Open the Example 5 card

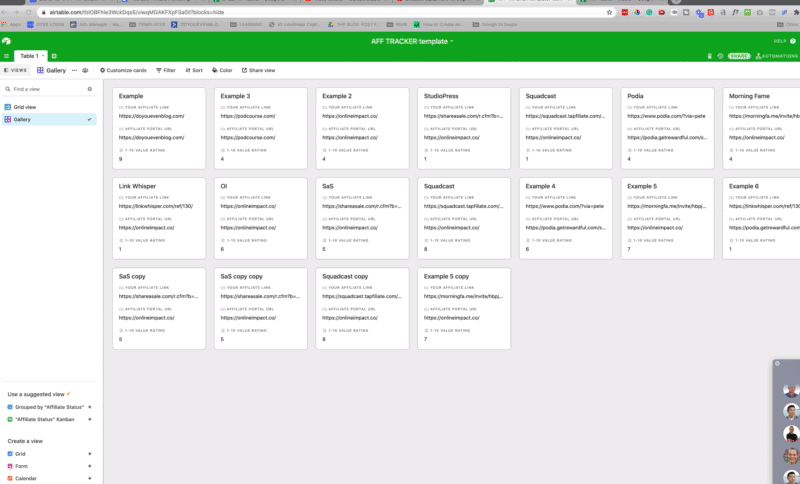(x=667, y=218)
